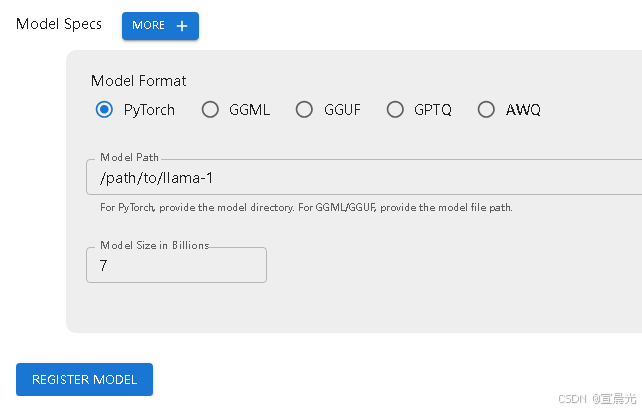The width and height of the screenshot is (642, 410).
Task: Click the floating Model Path label
Action: coord(129,157)
